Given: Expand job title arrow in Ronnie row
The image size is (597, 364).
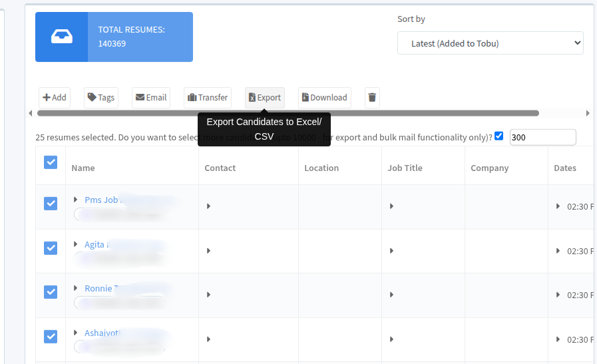Looking at the screenshot, I should point(391,295).
